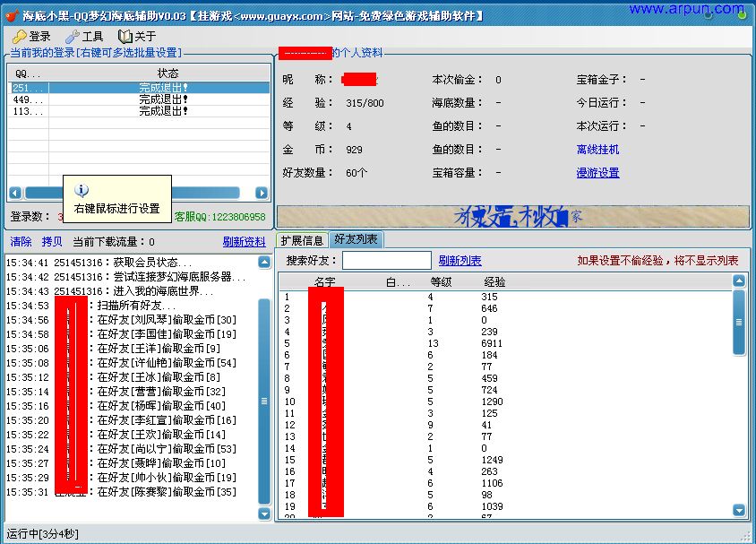Click the info icon in tooltip

[x=82, y=191]
